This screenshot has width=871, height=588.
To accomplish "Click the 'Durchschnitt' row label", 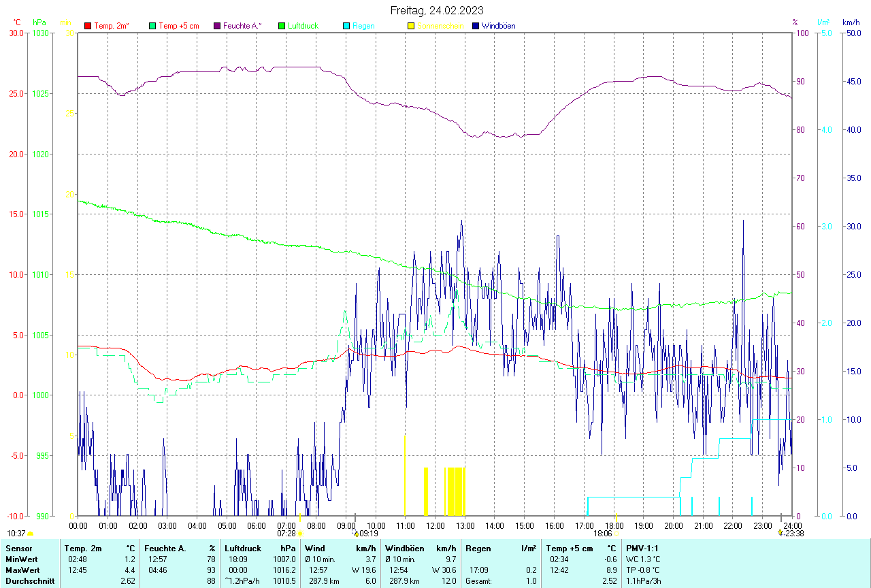I will pyautogui.click(x=29, y=581).
